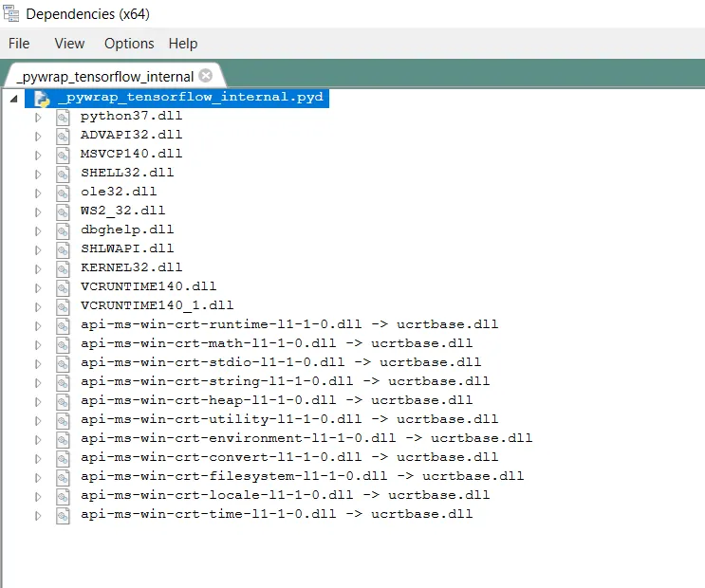The height and width of the screenshot is (588, 705).
Task: Click the module icon beside api-ms-win-crt-runtime
Action: click(63, 326)
